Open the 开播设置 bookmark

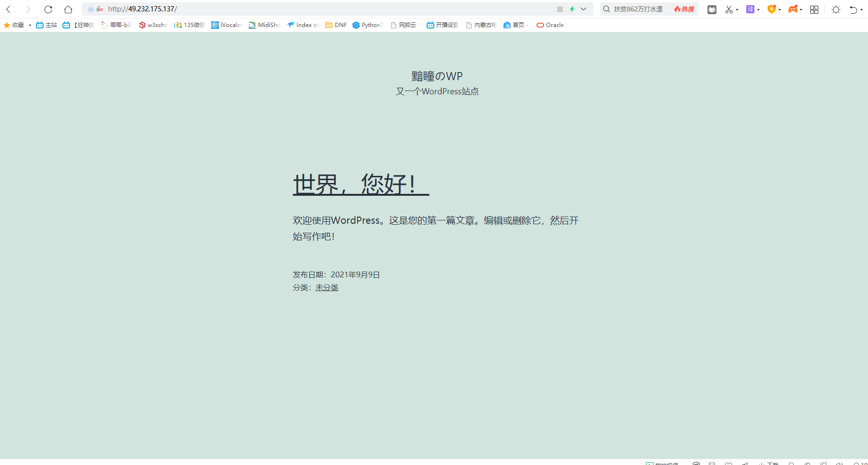[442, 25]
